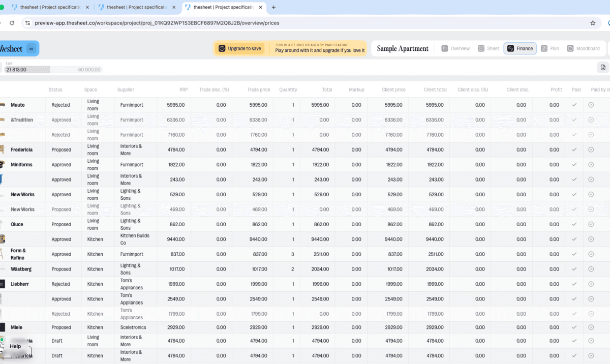Click the budget progress bar
The width and height of the screenshot is (610, 364).
(x=53, y=70)
